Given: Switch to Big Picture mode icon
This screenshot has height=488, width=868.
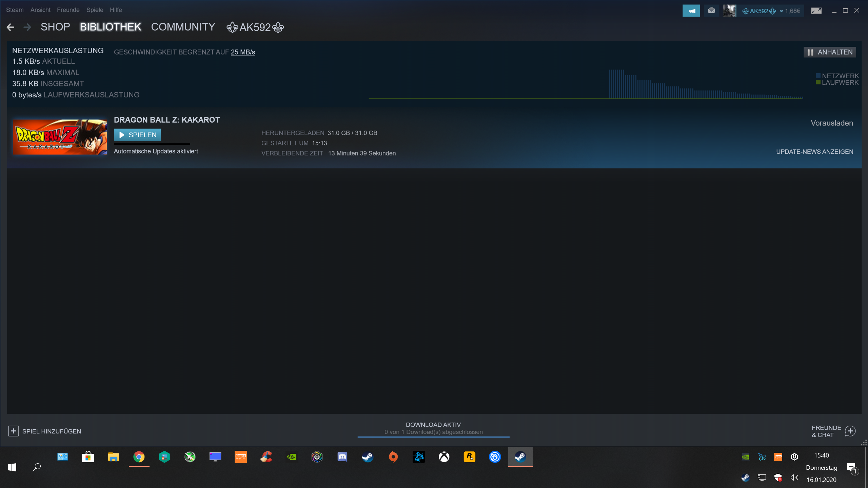Looking at the screenshot, I should pos(816,11).
